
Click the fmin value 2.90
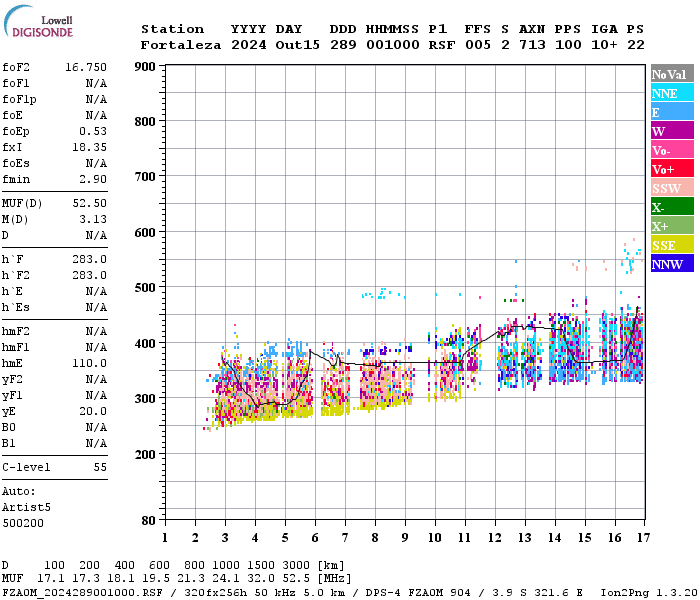click(x=93, y=179)
